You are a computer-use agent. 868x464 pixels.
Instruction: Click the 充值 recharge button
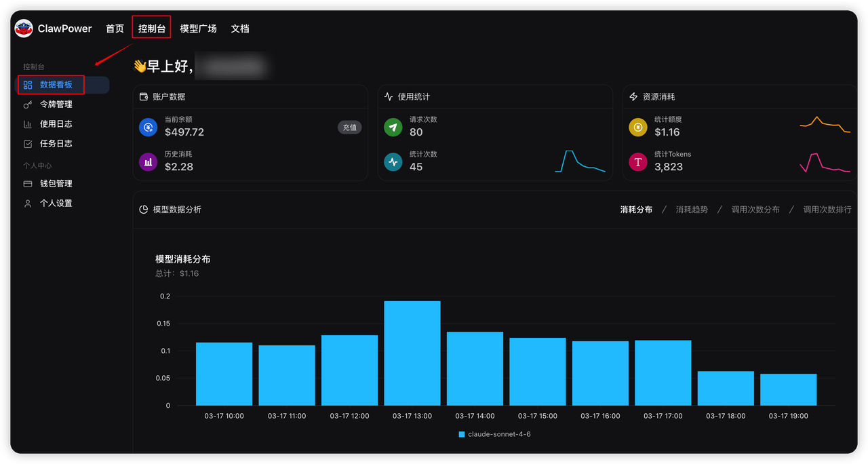[350, 128]
